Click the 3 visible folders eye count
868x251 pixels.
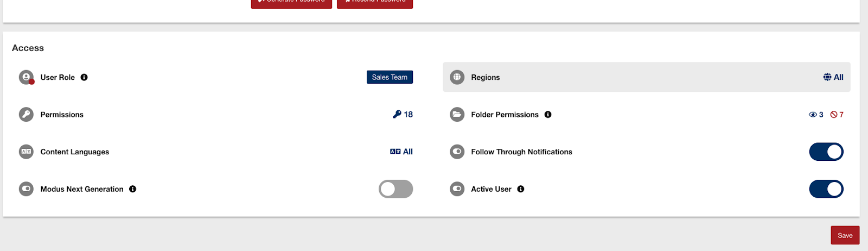(816, 115)
